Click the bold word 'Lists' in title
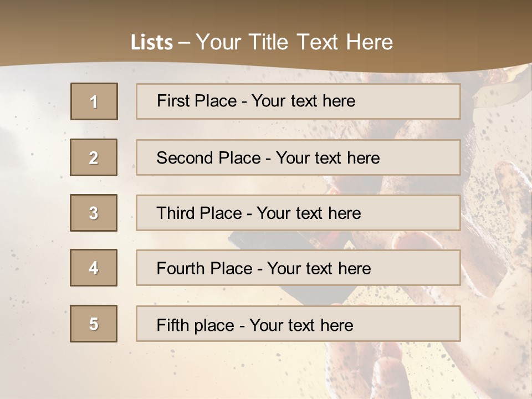This screenshot has height=399, width=532. (151, 43)
